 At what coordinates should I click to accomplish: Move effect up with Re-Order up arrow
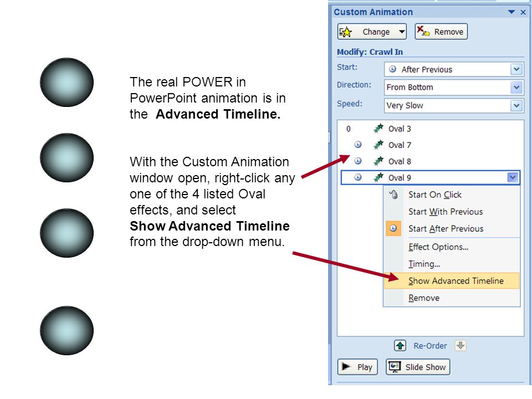(x=400, y=346)
